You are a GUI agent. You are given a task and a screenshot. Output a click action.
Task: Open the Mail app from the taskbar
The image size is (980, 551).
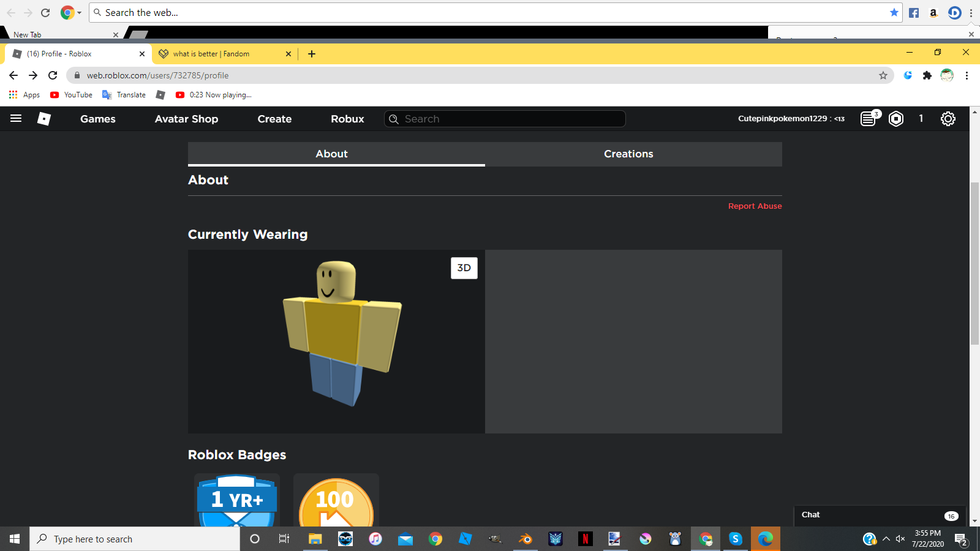405,539
